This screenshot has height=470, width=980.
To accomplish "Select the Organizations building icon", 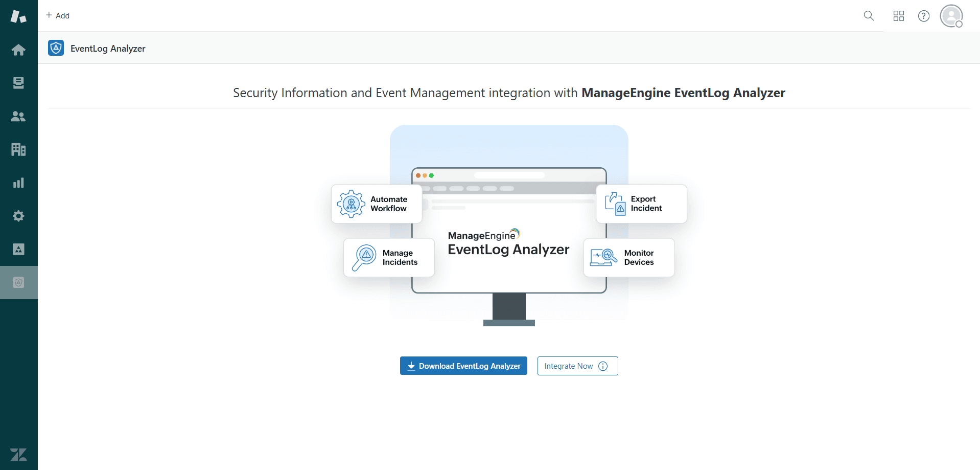I will 18,149.
